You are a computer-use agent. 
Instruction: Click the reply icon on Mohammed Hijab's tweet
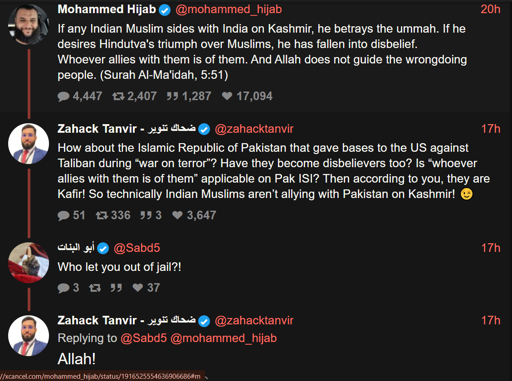(x=63, y=96)
